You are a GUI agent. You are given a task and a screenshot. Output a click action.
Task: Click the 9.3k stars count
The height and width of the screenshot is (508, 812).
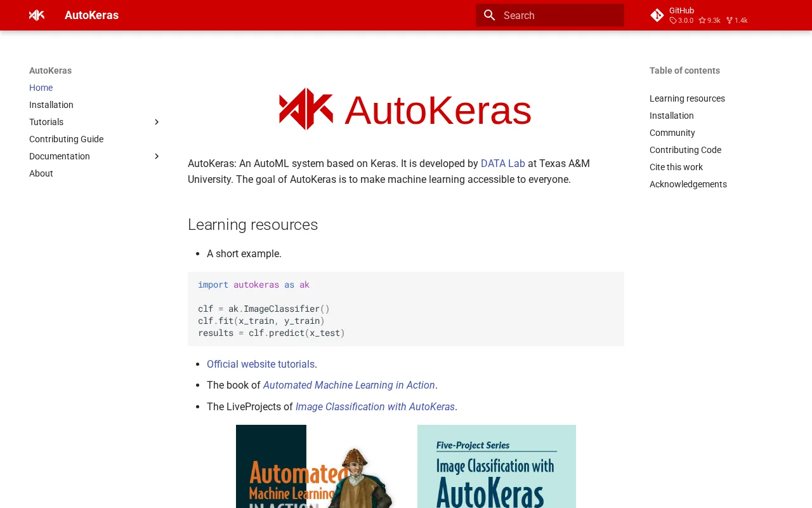pyautogui.click(x=710, y=20)
